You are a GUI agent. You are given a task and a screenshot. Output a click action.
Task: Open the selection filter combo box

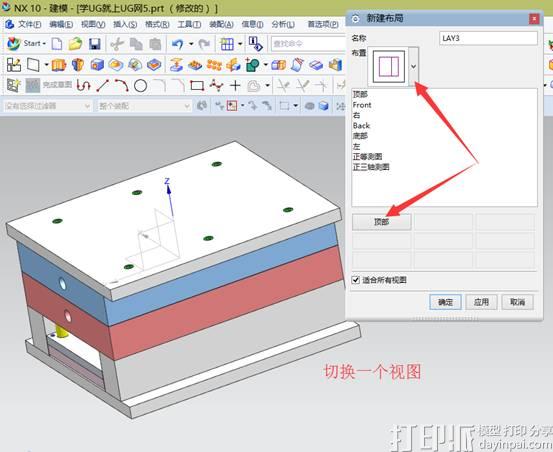47,106
